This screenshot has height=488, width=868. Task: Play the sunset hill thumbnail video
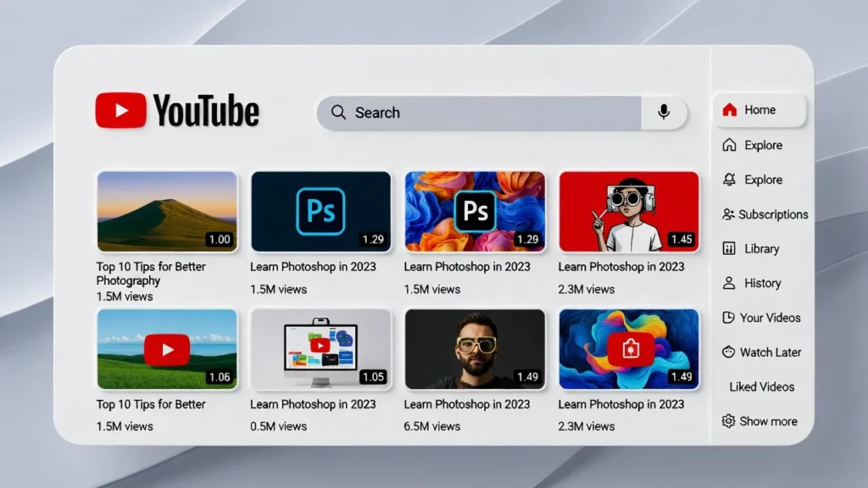point(167,211)
